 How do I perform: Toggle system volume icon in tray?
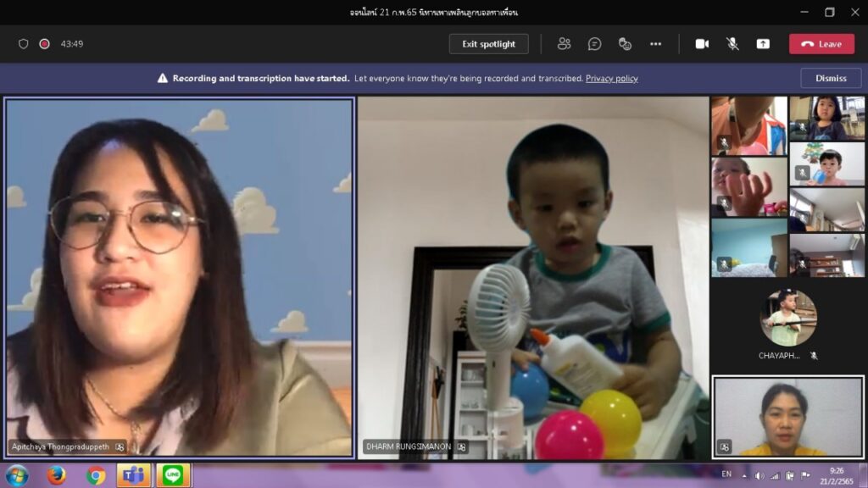[x=759, y=475]
